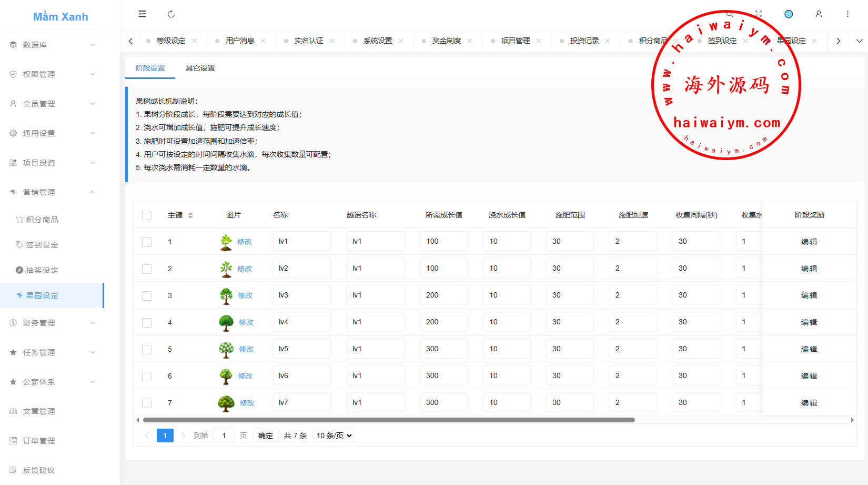Check the checkbox for row 3 (lv3)
Image resolution: width=868 pixels, height=485 pixels.
coord(147,296)
